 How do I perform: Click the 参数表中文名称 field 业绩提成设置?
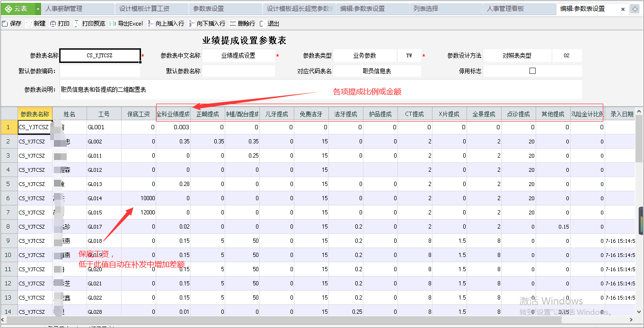pyautogui.click(x=238, y=55)
